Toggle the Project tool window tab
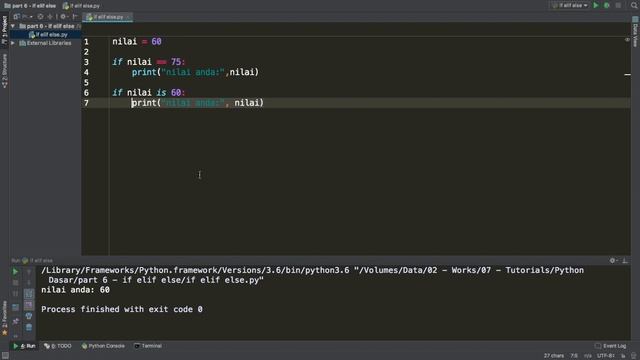Image resolution: width=640 pixels, height=360 pixels. click(4, 30)
